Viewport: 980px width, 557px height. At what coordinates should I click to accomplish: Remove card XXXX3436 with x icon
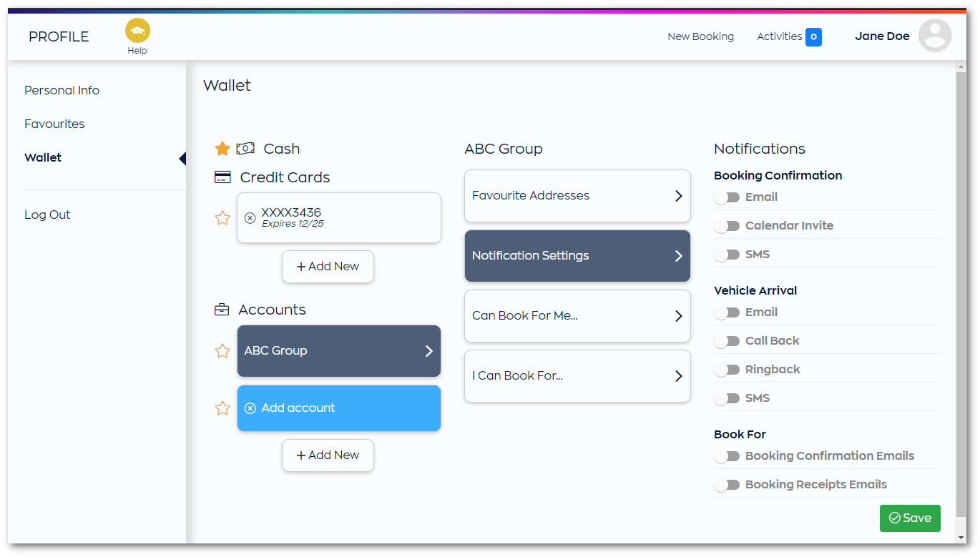250,218
